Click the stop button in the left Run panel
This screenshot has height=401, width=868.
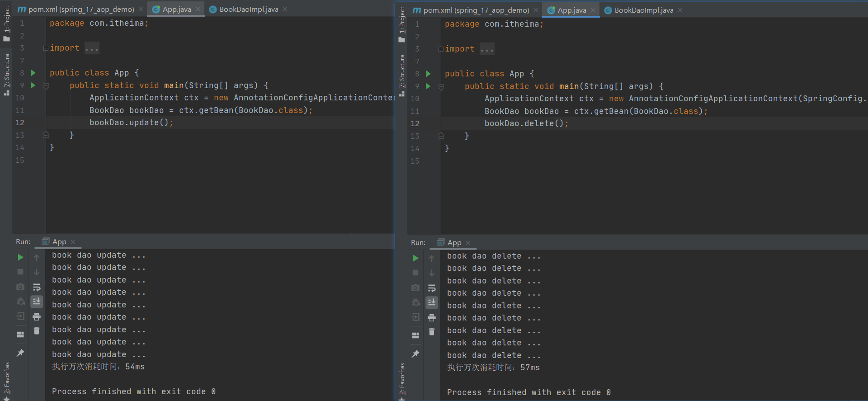[x=20, y=272]
